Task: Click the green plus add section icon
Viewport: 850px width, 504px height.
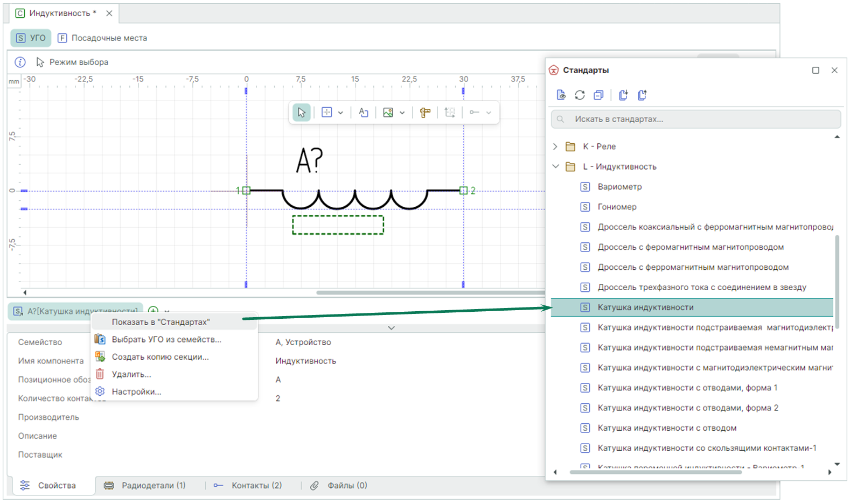Action: coord(153,311)
